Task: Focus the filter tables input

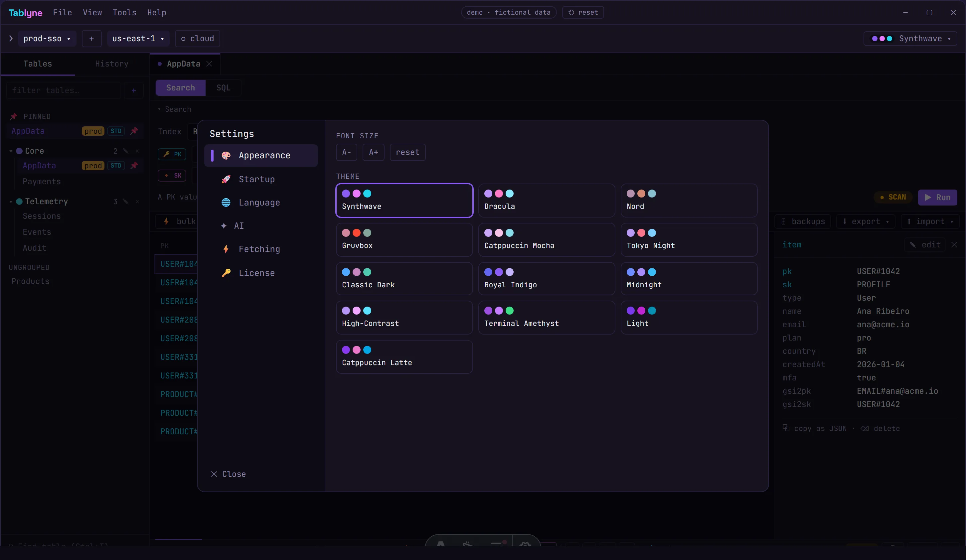Action: (63, 90)
